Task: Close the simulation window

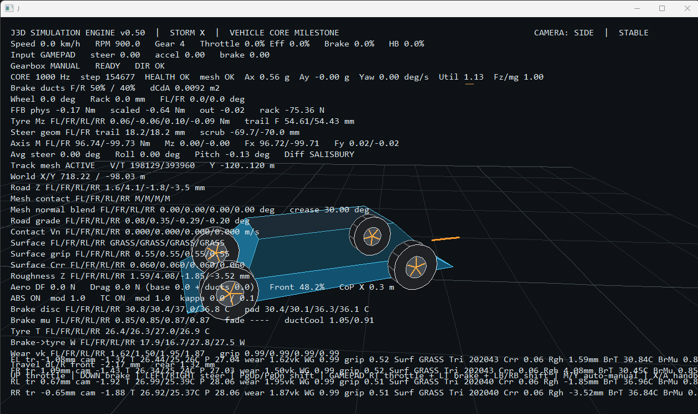Action: 687,8
